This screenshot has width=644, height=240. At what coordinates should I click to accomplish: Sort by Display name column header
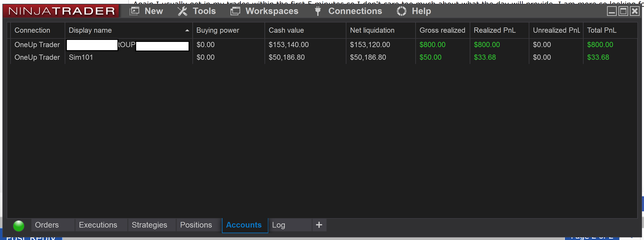tap(129, 30)
